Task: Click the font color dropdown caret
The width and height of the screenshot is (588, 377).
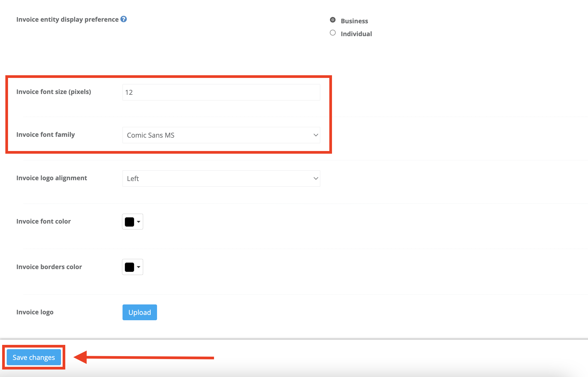Action: click(x=139, y=222)
